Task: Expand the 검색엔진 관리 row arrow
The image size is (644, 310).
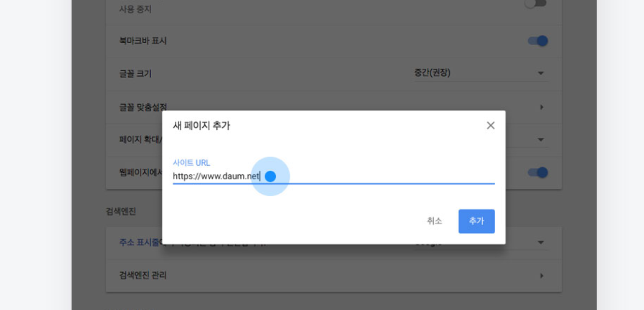Action: [542, 276]
